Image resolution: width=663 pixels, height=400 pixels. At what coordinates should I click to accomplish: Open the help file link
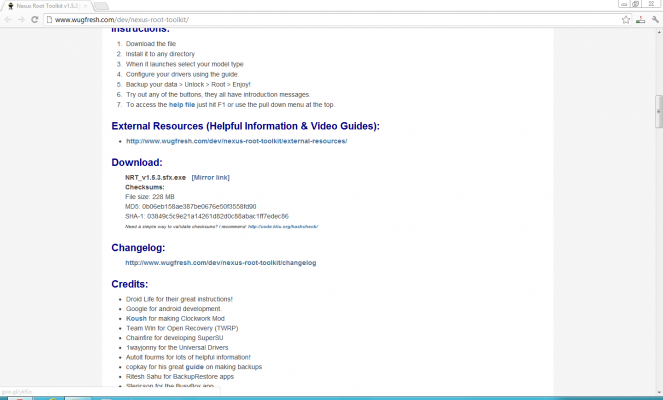click(182, 104)
